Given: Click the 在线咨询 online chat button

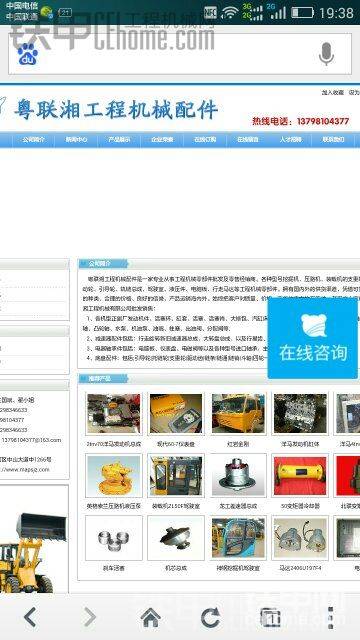Looking at the screenshot, I should 313,339.
